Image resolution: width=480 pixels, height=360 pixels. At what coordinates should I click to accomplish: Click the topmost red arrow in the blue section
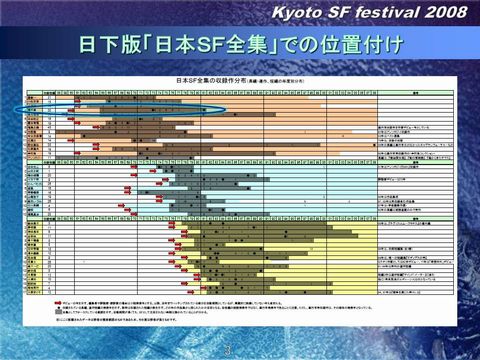tap(134, 166)
